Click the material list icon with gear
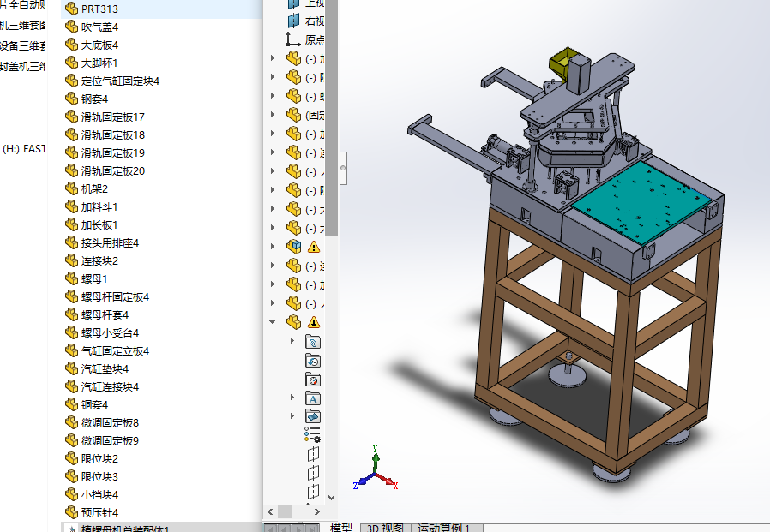This screenshot has height=532, width=770. (312, 435)
